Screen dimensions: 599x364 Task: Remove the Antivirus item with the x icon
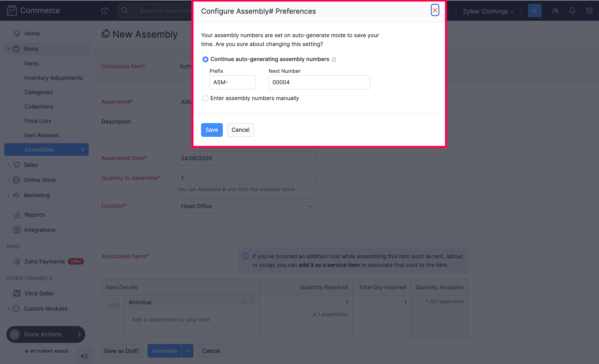[252, 301]
